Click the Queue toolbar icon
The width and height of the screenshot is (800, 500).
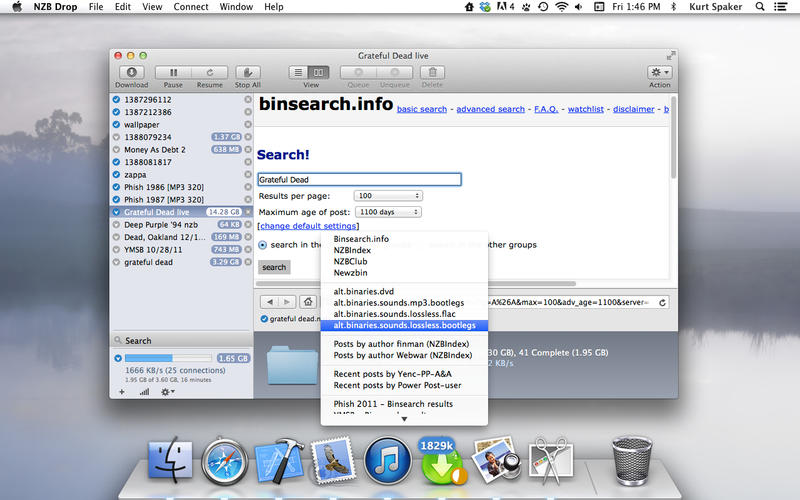(359, 72)
